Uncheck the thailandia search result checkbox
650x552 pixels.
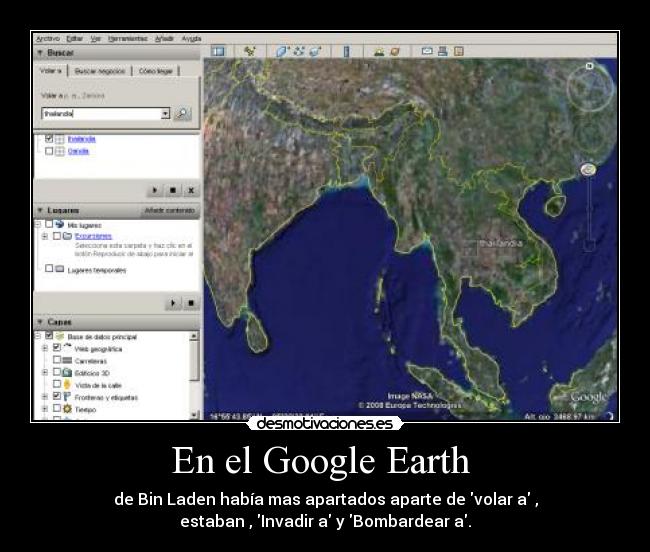tap(49, 138)
